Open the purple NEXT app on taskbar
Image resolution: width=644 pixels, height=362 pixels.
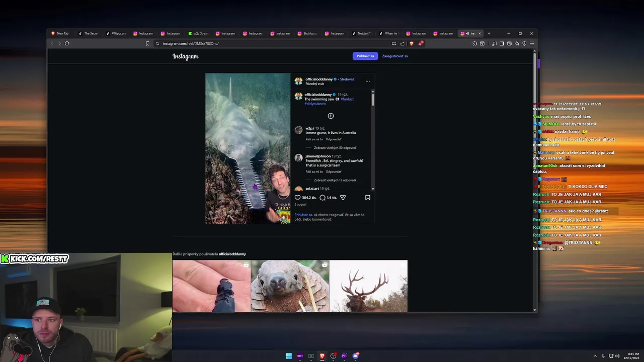[300, 356]
